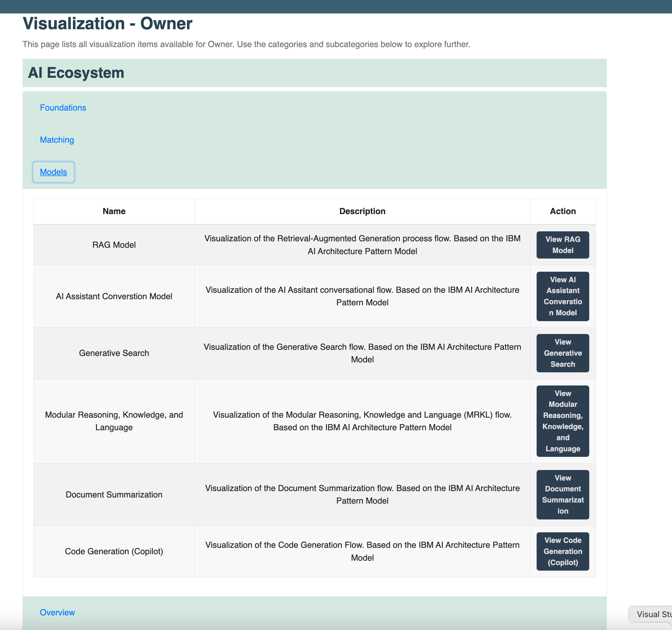This screenshot has height=630, width=672.
Task: Open View Modular Reasoning, Knowledge, and Language
Action: [x=562, y=421]
